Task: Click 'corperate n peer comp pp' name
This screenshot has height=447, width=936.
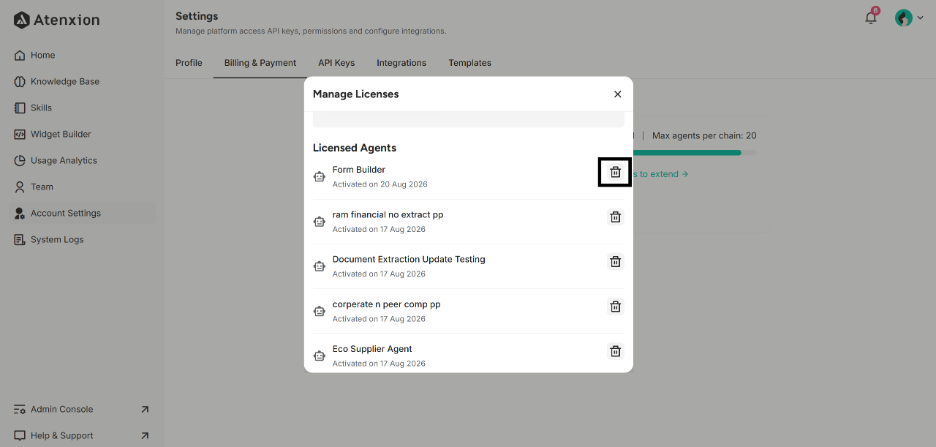Action: pyautogui.click(x=386, y=304)
